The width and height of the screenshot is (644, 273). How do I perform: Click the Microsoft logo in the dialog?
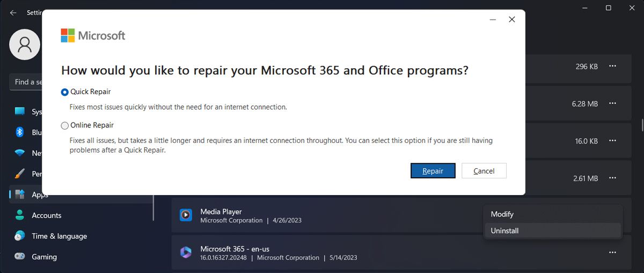click(68, 35)
